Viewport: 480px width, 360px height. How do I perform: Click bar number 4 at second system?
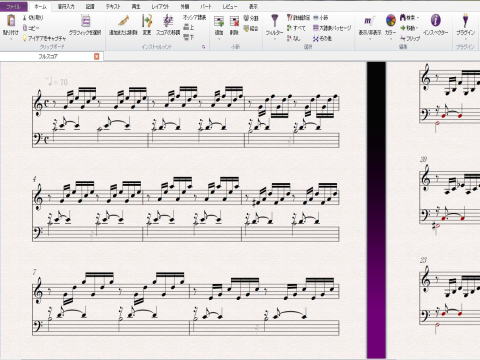[x=35, y=179]
